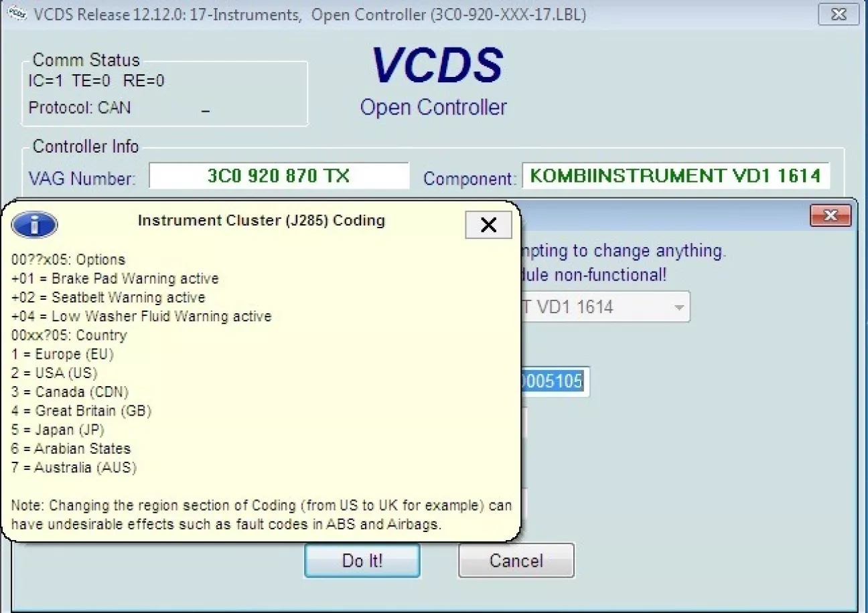This screenshot has width=868, height=613.
Task: Click the Brake Pad Warning active line
Action: click(115, 278)
